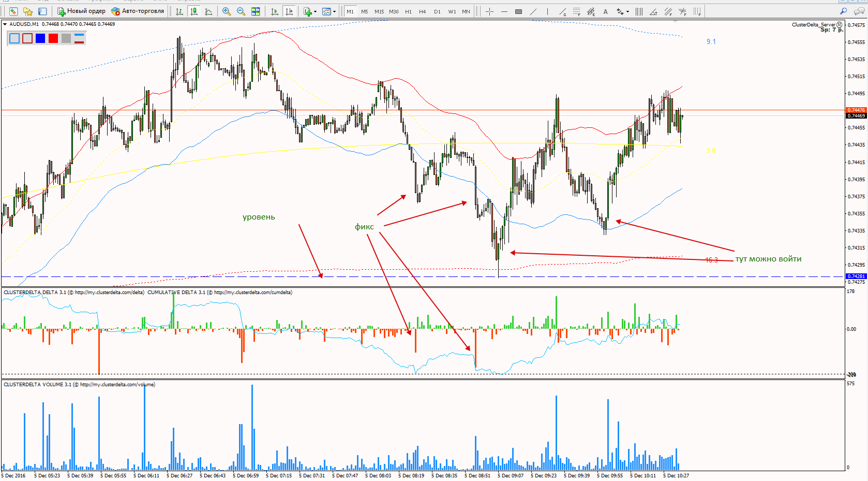Image resolution: width=868 pixels, height=481 pixels.
Task: Select the W1 timeframe
Action: pos(452,11)
